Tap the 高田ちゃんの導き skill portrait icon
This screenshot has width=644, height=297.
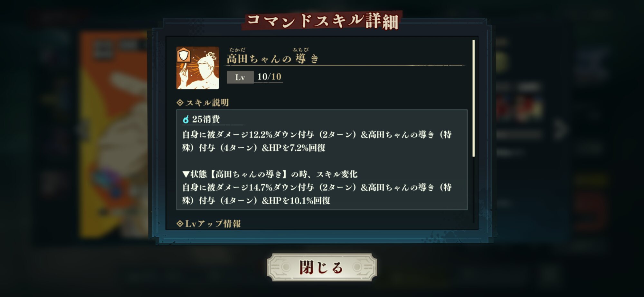click(198, 68)
